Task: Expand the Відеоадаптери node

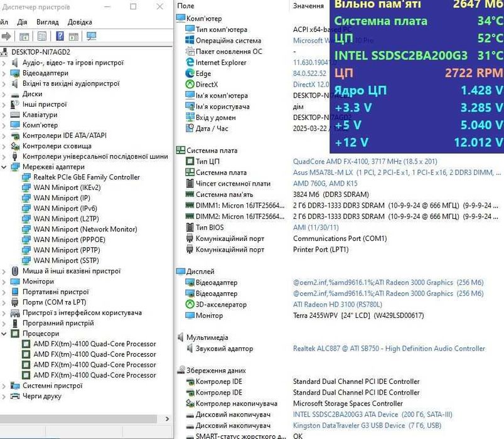Action: (x=4, y=73)
